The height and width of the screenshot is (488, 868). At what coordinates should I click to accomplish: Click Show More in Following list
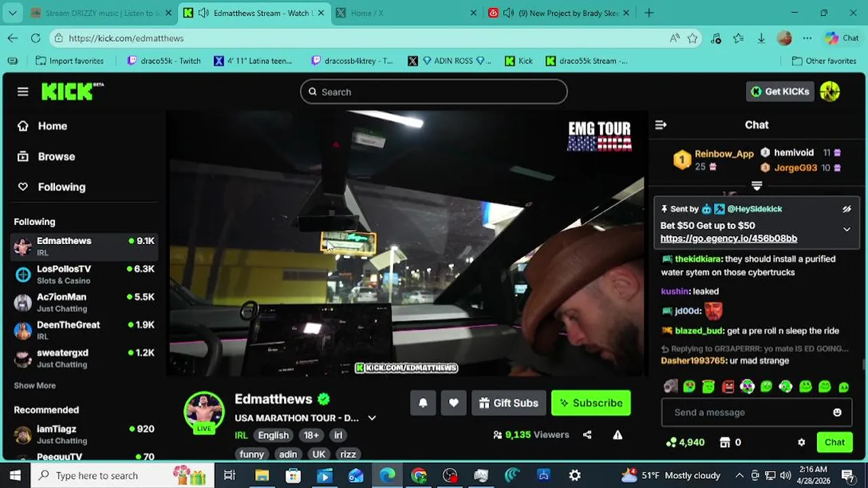click(35, 386)
